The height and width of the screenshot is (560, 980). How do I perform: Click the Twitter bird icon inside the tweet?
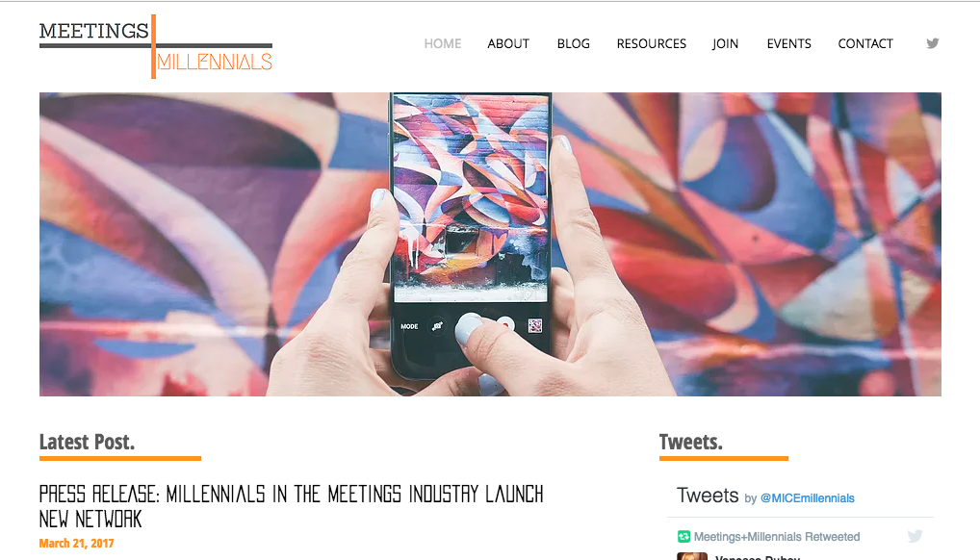point(915,536)
